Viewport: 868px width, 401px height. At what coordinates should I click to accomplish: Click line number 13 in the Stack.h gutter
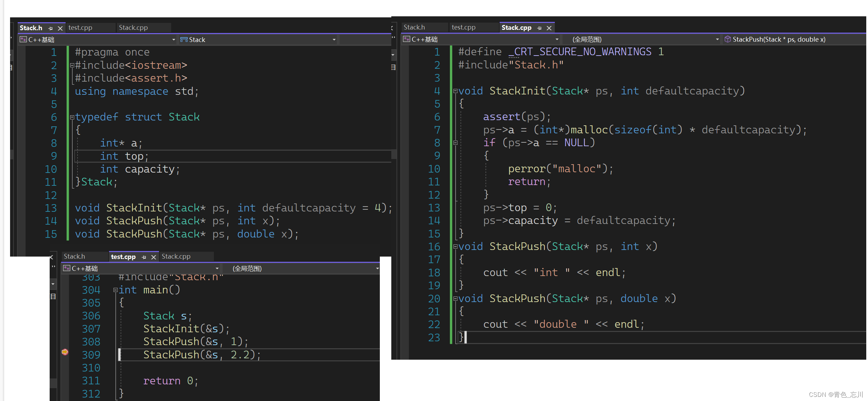[x=51, y=208]
